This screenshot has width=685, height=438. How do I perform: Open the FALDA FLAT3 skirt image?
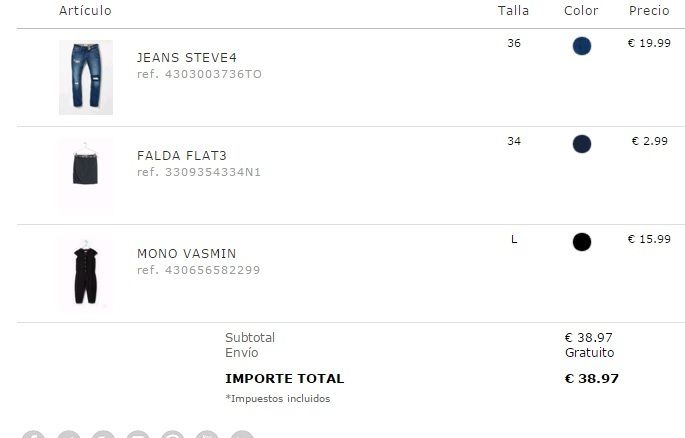tap(85, 173)
